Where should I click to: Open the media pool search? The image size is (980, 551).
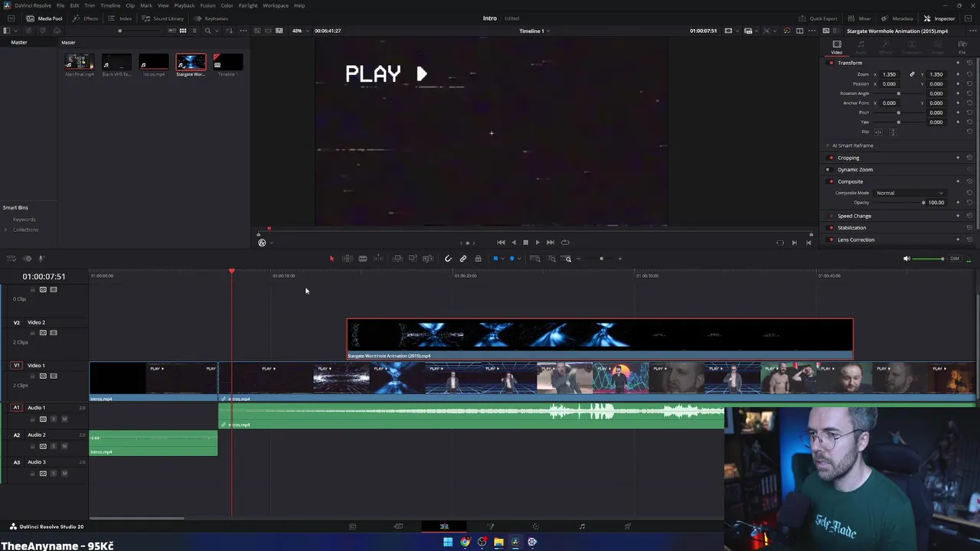pyautogui.click(x=207, y=31)
